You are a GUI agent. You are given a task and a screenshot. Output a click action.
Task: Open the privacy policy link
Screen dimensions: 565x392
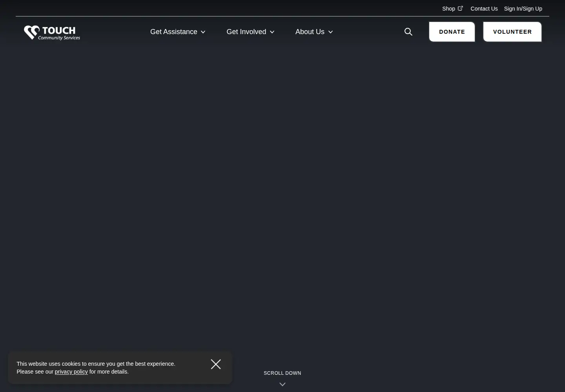[x=71, y=372]
